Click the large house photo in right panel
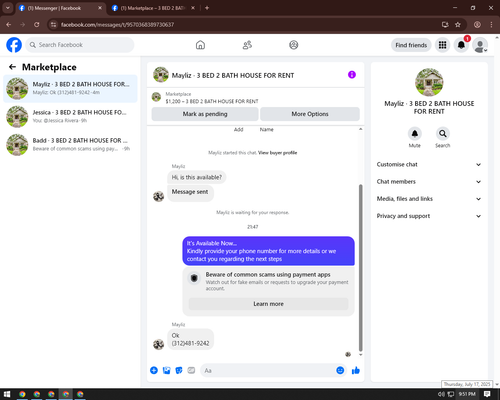Viewport: 500px width, 400px height. pos(429,82)
